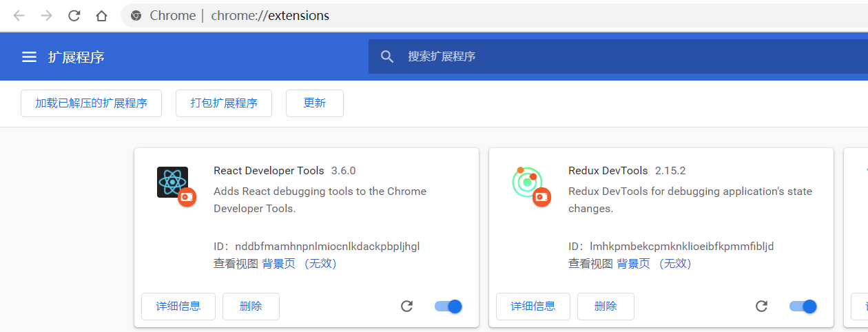The image size is (868, 332).
Task: Open the browser home page icon
Action: click(102, 15)
